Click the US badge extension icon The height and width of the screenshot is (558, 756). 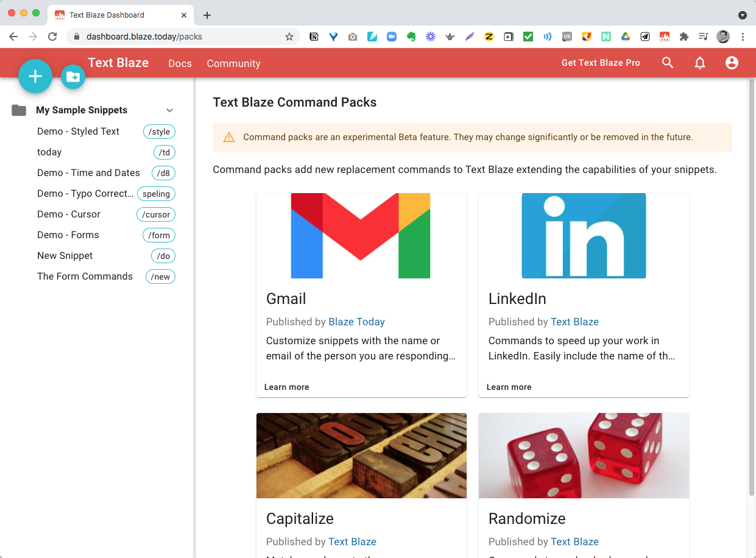pos(567,37)
